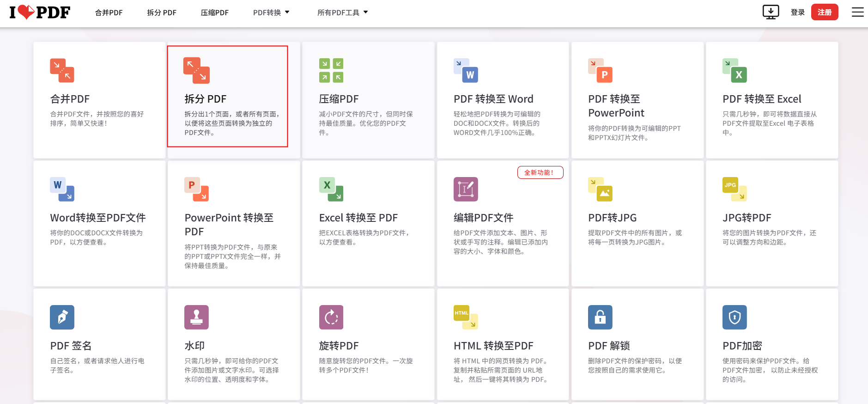Click the iLovePDF logo
The width and height of the screenshot is (868, 404).
tap(40, 12)
